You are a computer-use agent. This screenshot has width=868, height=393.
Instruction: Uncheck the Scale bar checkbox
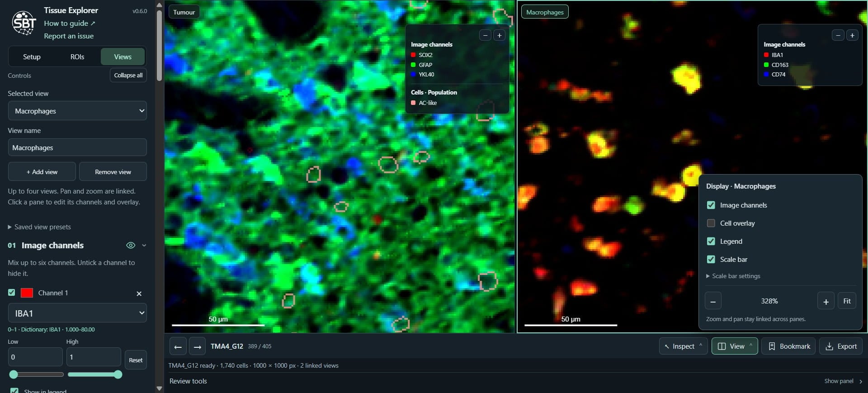coord(711,260)
